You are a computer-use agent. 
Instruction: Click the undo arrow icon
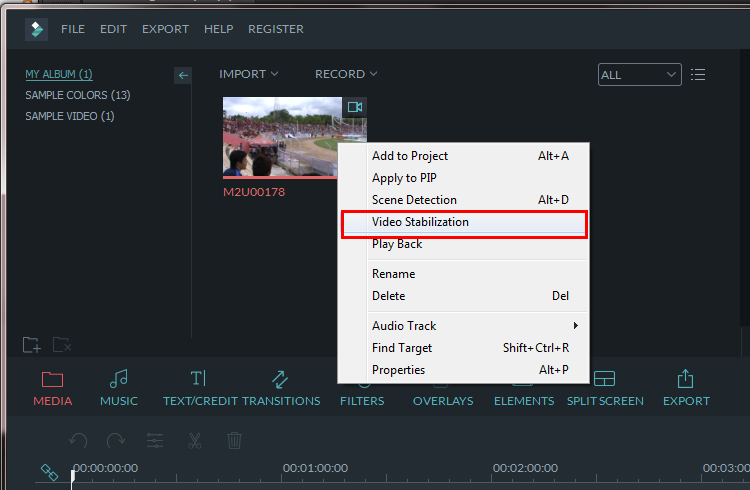tap(78, 440)
